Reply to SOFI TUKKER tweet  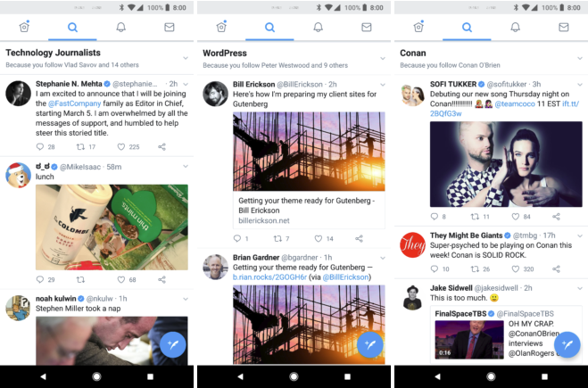pos(435,217)
